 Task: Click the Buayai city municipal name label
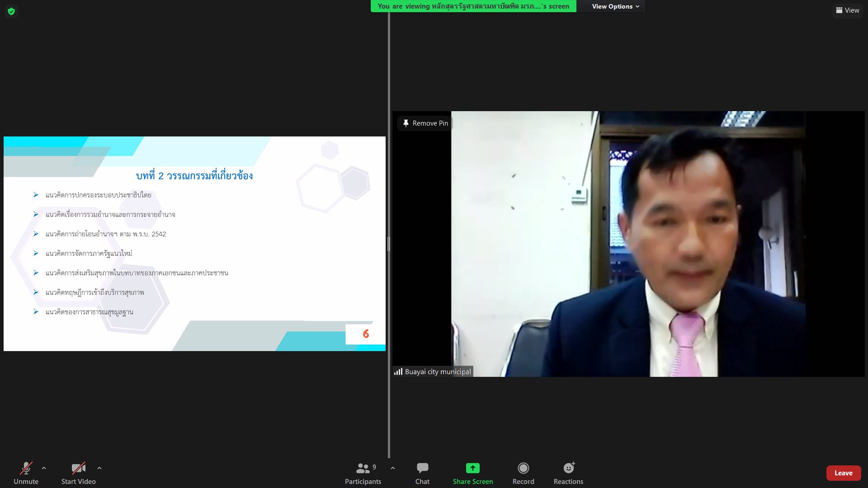point(438,371)
